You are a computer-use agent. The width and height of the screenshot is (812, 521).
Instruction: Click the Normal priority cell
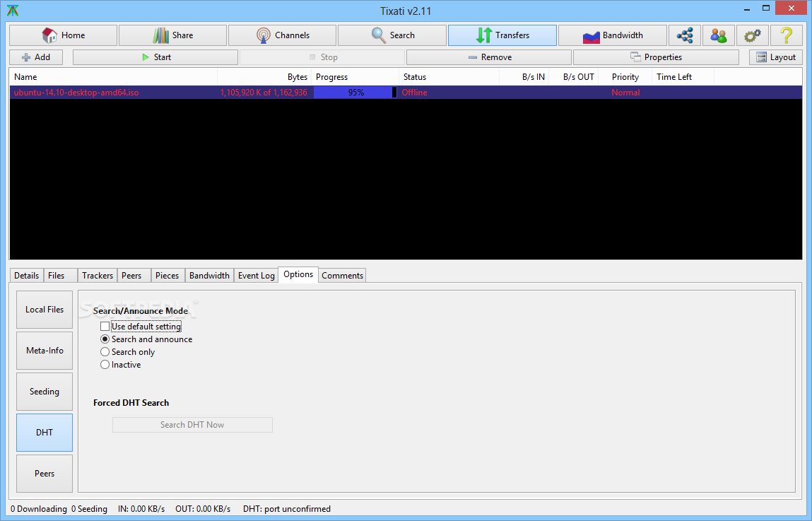[x=625, y=92]
